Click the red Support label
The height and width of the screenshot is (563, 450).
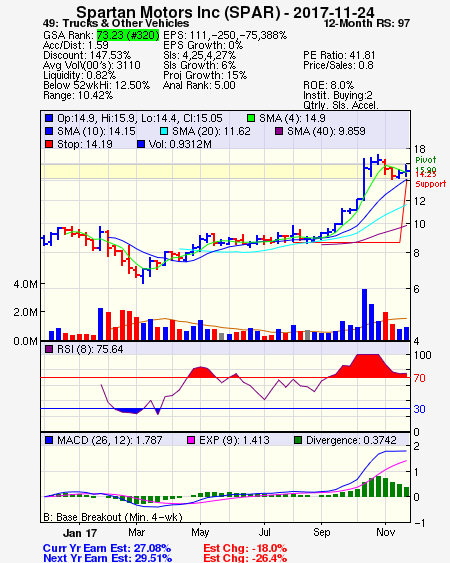[x=430, y=184]
